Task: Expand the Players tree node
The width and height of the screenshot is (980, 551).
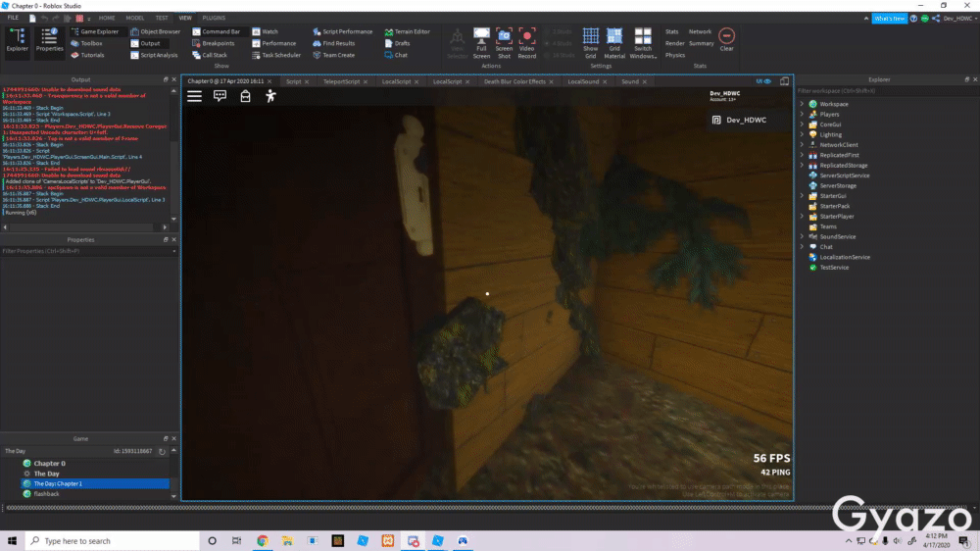Action: (x=803, y=114)
